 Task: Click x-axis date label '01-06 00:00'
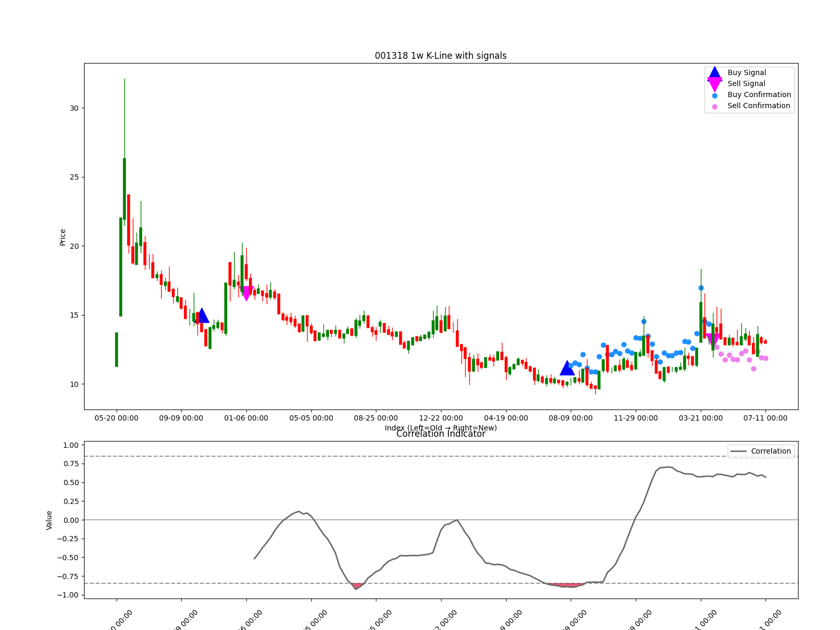tap(246, 418)
